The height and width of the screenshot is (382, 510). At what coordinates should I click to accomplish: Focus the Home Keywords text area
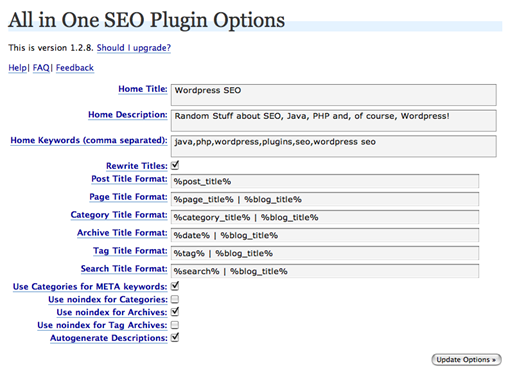334,146
